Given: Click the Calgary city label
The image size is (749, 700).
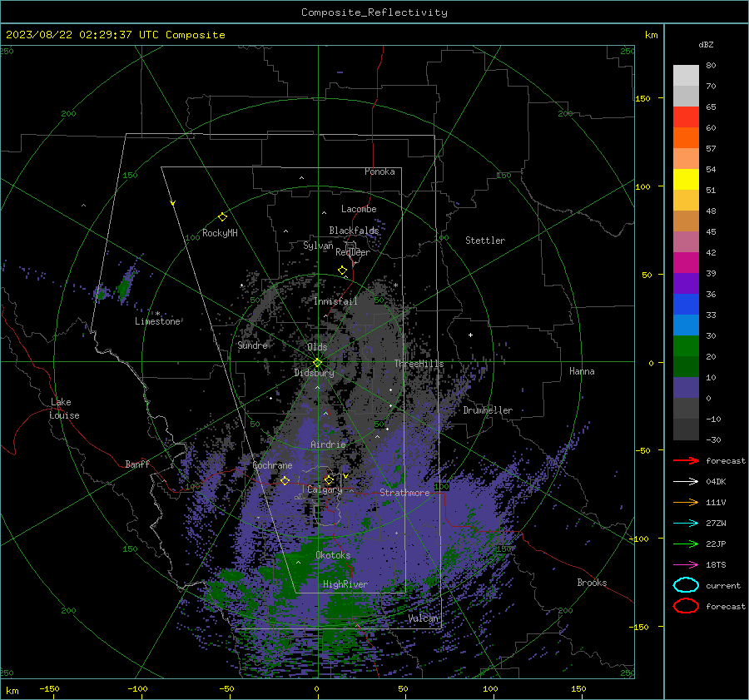Looking at the screenshot, I should click(x=325, y=489).
